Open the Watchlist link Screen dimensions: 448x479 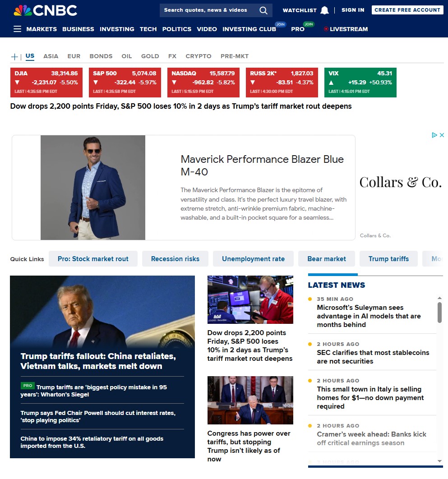(x=300, y=10)
